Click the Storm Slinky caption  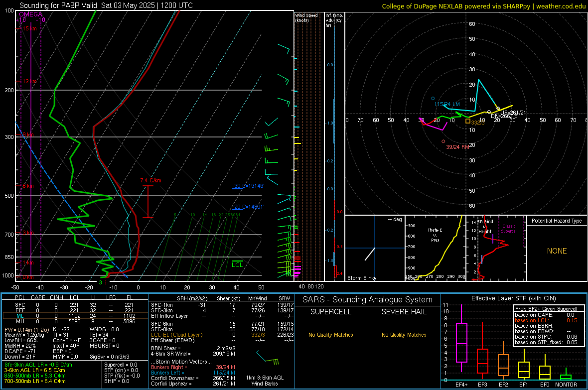(361, 278)
